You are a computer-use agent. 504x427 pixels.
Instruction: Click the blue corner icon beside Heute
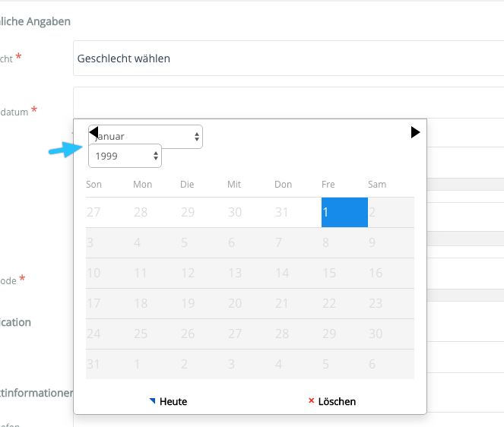pos(152,400)
